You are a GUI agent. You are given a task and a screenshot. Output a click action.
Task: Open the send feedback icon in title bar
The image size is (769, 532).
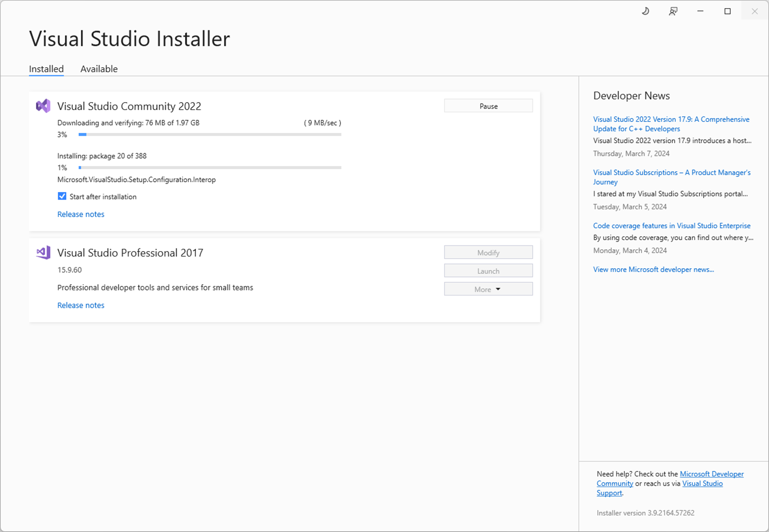point(673,11)
